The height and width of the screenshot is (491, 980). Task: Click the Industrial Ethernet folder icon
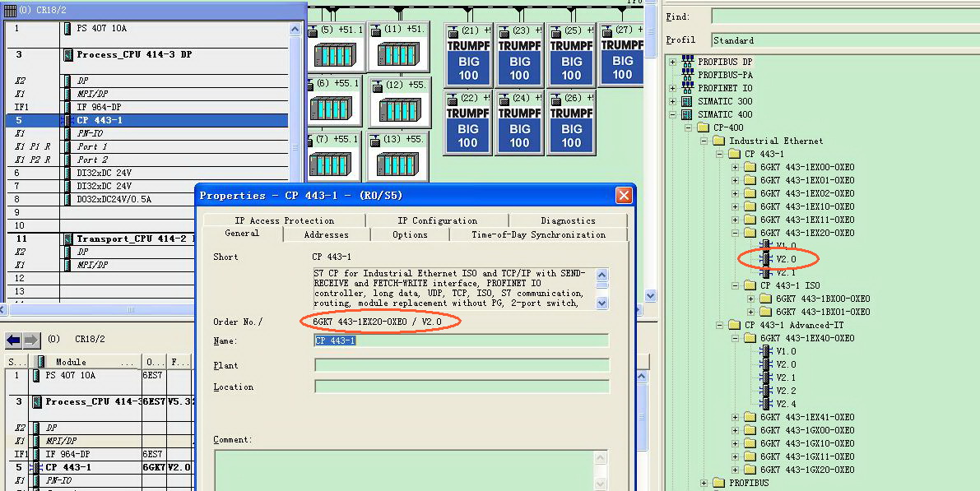(x=719, y=141)
